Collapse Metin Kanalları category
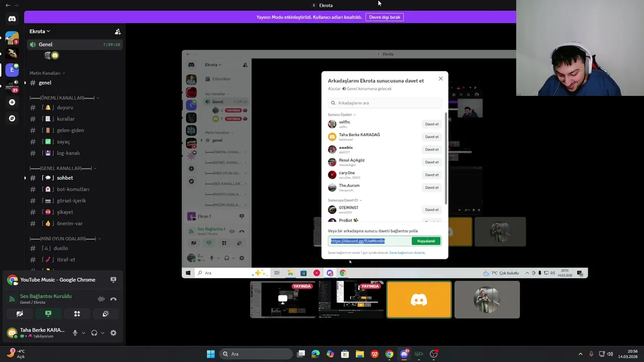The width and height of the screenshot is (644, 362). click(47, 73)
